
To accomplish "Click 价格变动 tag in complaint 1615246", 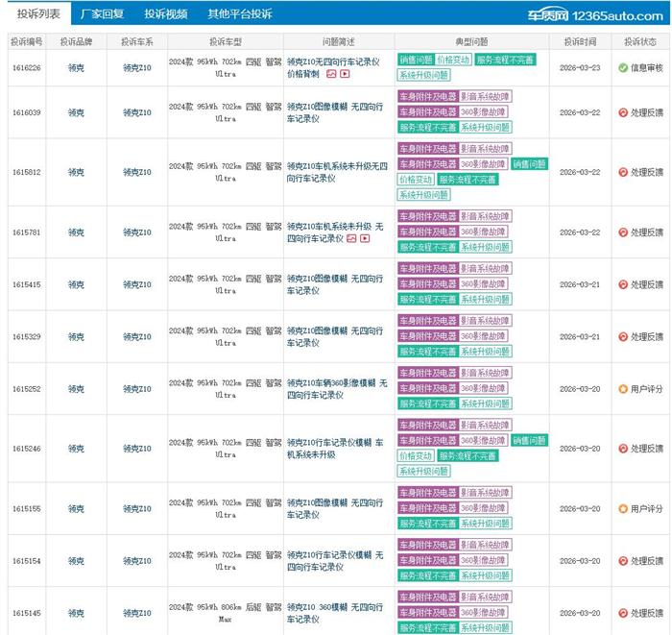I will tap(415, 456).
